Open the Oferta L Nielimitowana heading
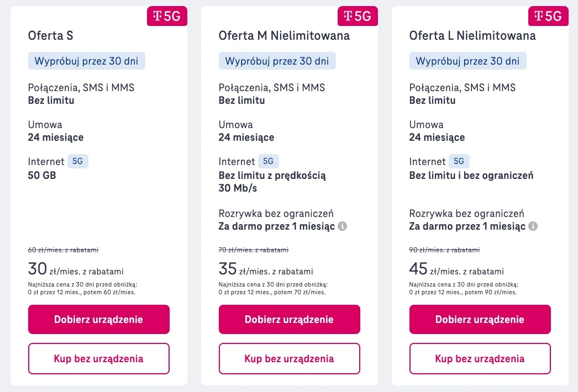Screen dimensions: 578x392 point(472,36)
